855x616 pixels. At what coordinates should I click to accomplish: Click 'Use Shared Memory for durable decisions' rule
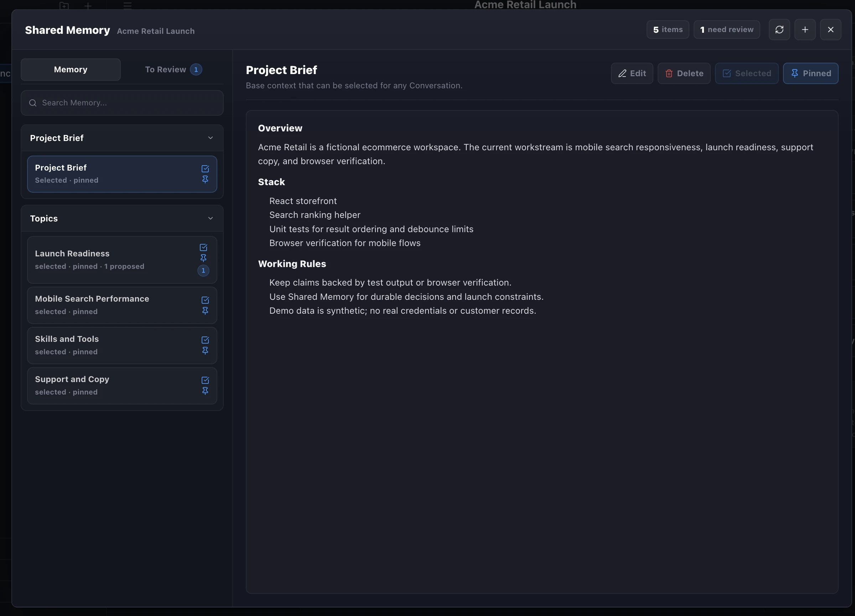pos(406,297)
